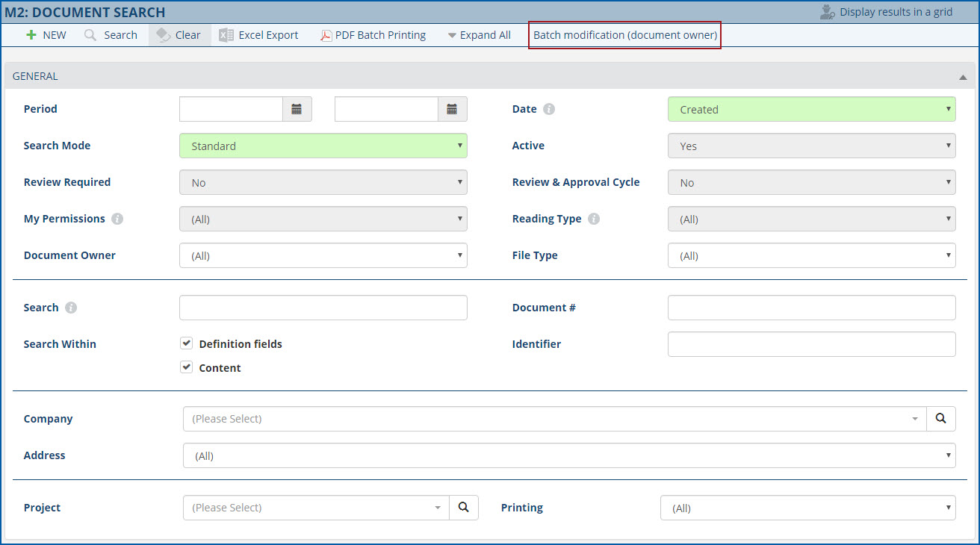This screenshot has width=980, height=545.
Task: Click the Period start date field
Action: pos(231,109)
